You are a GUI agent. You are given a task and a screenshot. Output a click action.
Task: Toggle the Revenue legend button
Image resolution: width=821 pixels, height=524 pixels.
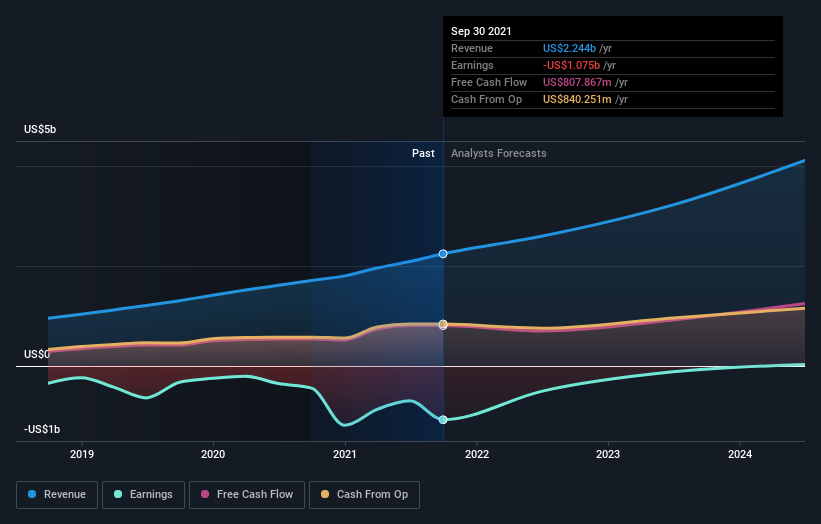pos(57,495)
